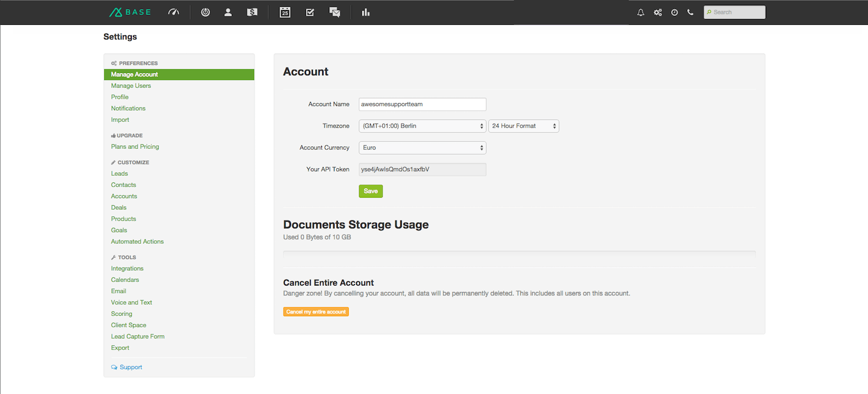Open Email tools link
The width and height of the screenshot is (868, 394).
(119, 291)
